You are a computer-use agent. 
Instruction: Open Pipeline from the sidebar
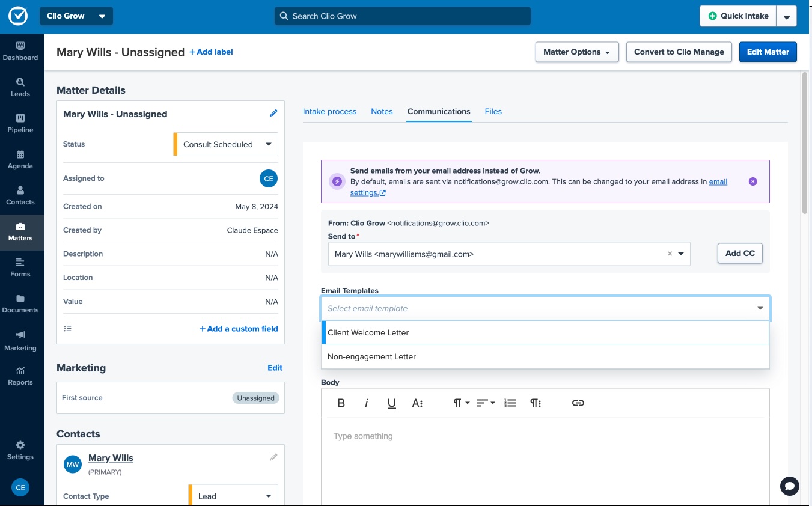point(20,123)
